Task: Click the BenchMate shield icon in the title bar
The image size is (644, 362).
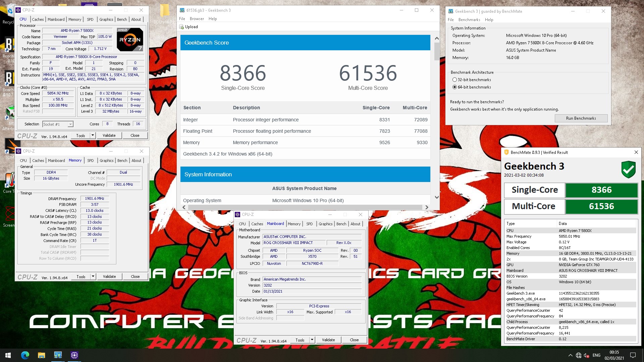Action: click(x=506, y=152)
